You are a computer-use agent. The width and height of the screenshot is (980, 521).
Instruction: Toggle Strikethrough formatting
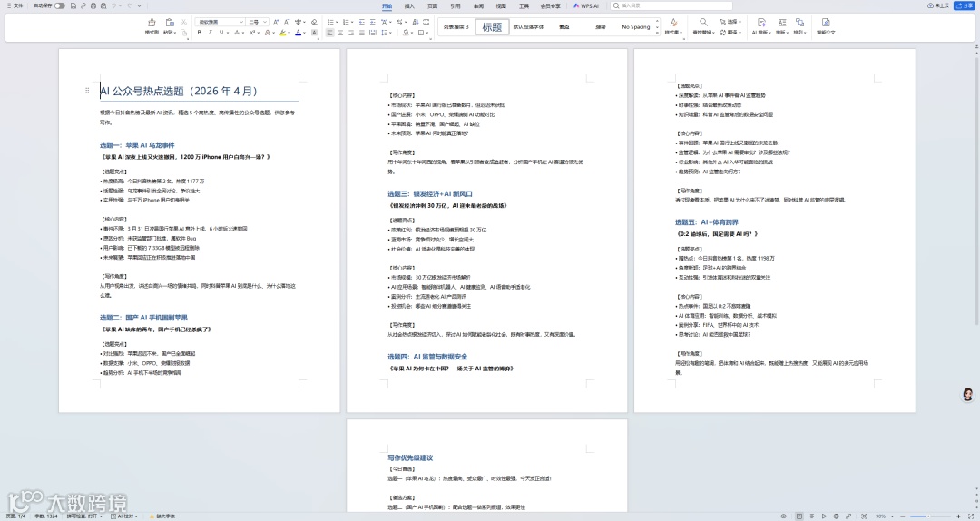pyautogui.click(x=237, y=33)
